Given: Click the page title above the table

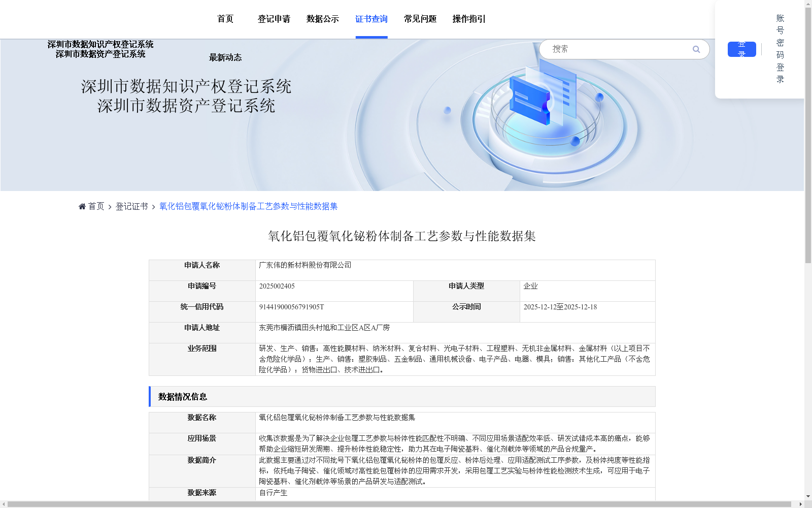Looking at the screenshot, I should pos(402,236).
